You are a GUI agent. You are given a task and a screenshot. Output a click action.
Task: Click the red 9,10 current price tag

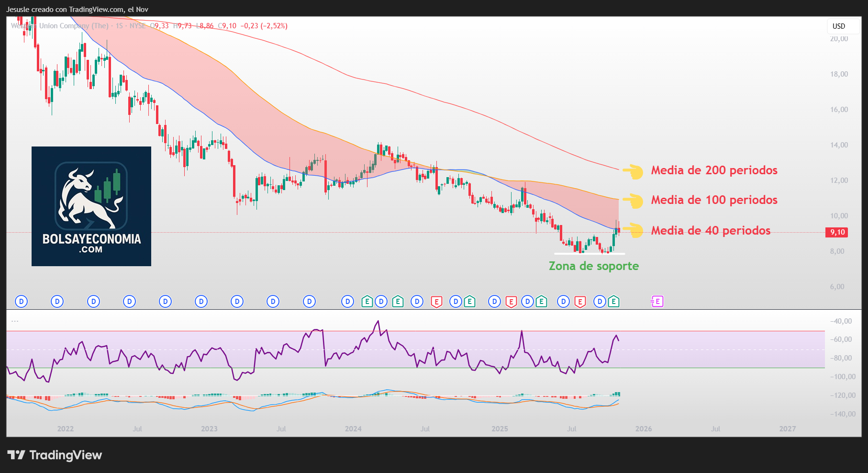837,232
